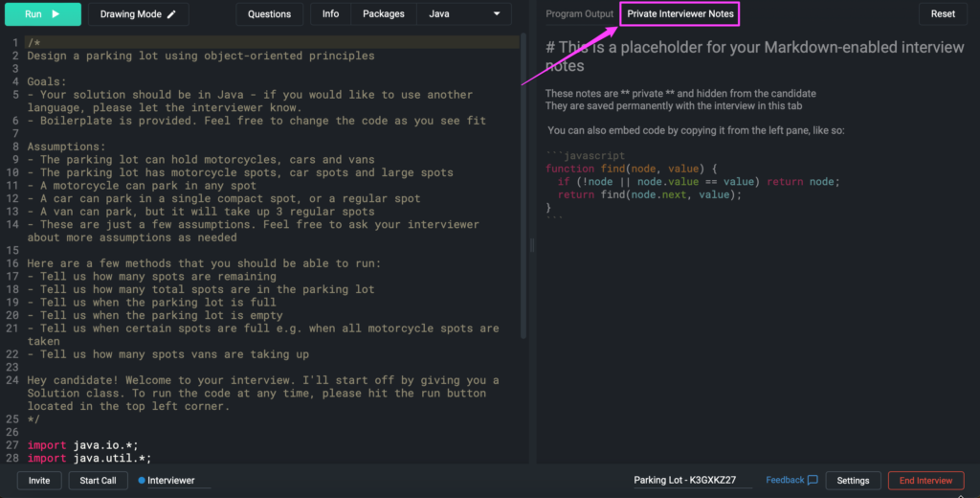Click 'Tell us how many spots vans are taking up'
The height and width of the screenshot is (498, 980).
[168, 354]
